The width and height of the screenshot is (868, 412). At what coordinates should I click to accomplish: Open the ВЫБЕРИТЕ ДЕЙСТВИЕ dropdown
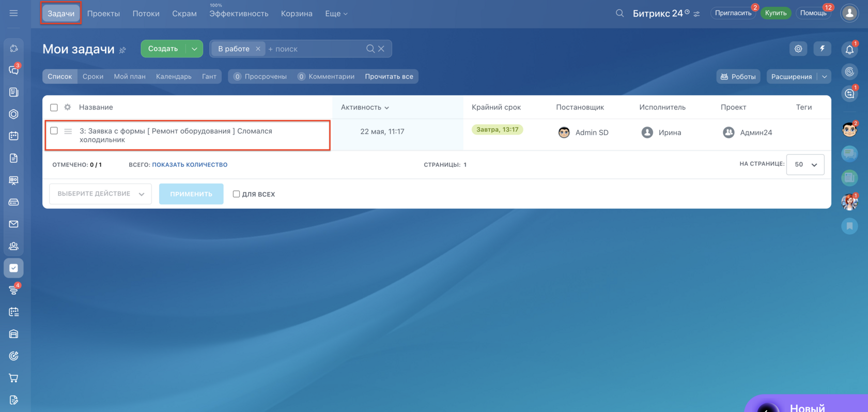[x=101, y=194]
